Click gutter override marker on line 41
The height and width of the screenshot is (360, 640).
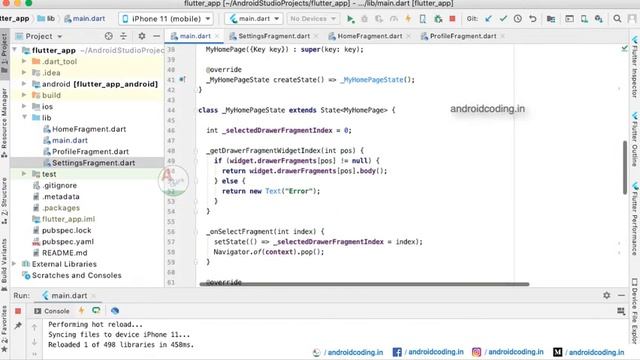(182, 79)
